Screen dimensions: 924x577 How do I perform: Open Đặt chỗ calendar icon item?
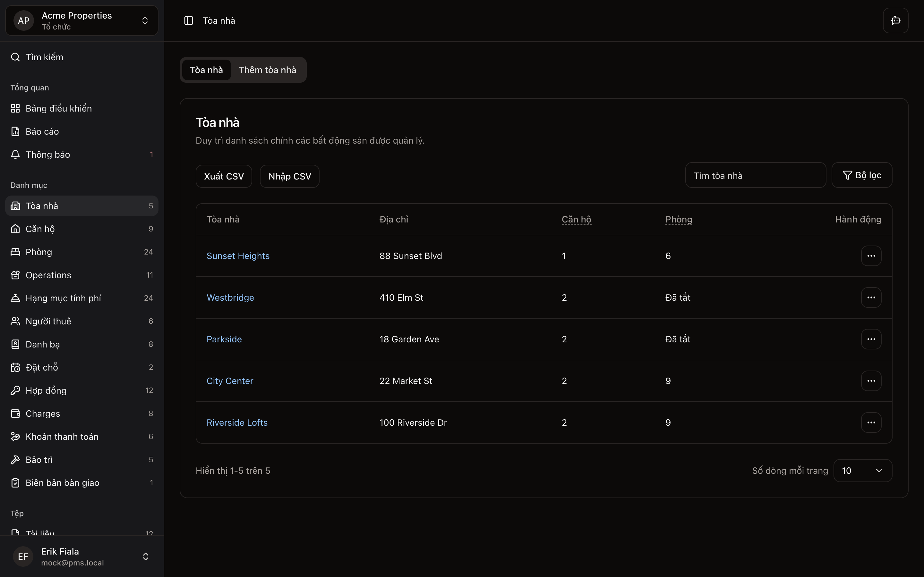click(15, 367)
